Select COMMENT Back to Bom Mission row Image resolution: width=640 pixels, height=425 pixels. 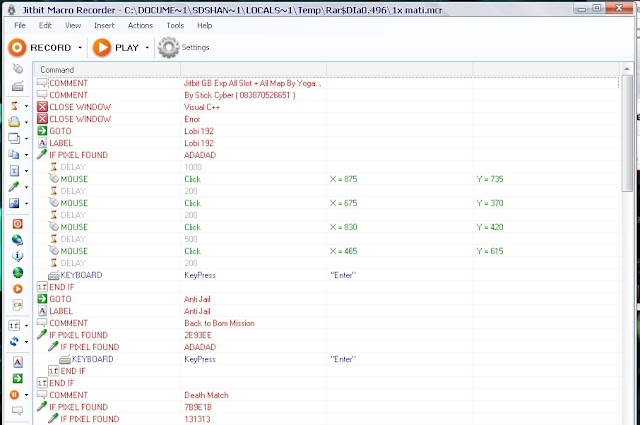click(327, 323)
